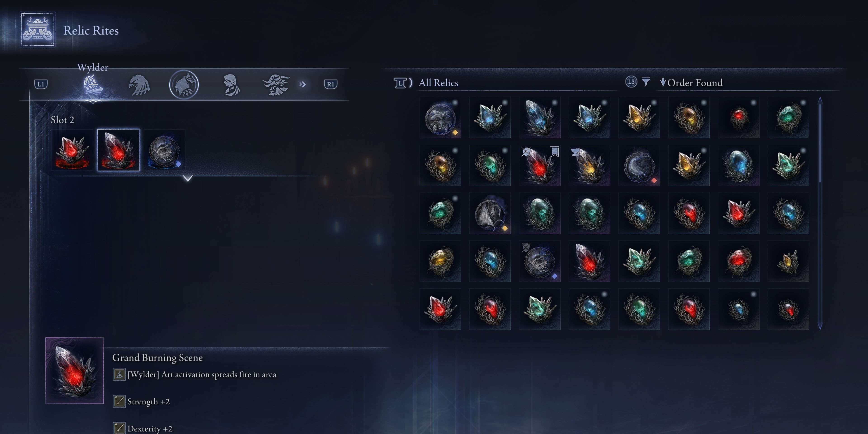Toggle the sort direction arrow beside Order Found
This screenshot has height=434, width=868.
(663, 82)
